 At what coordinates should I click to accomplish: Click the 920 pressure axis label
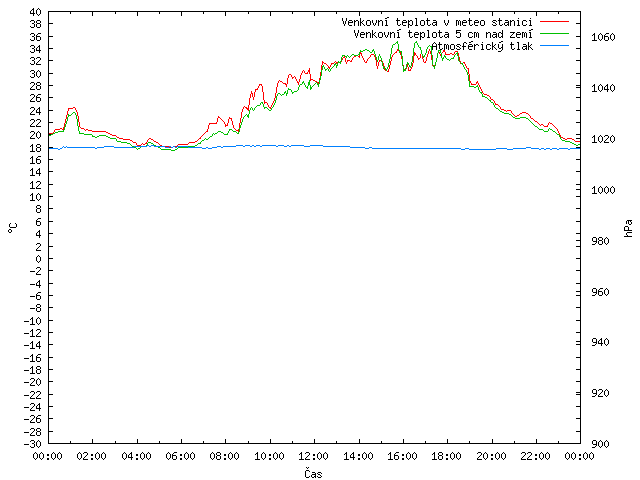coord(600,393)
